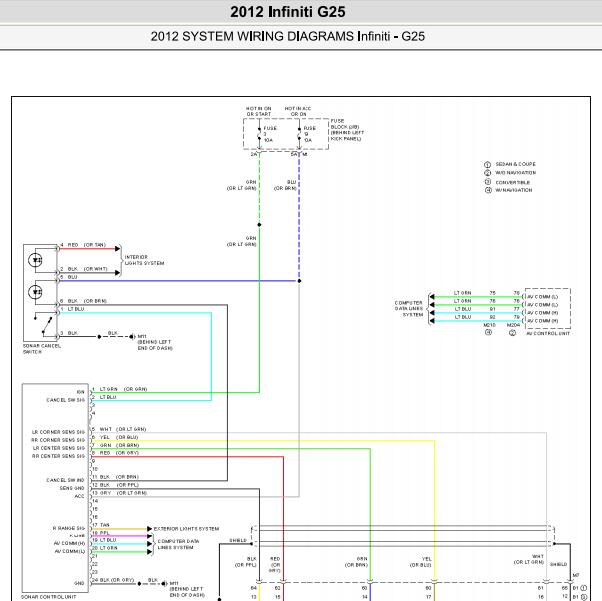This screenshot has width=602, height=601.
Task: Click the M210 connector label
Action: click(x=489, y=325)
